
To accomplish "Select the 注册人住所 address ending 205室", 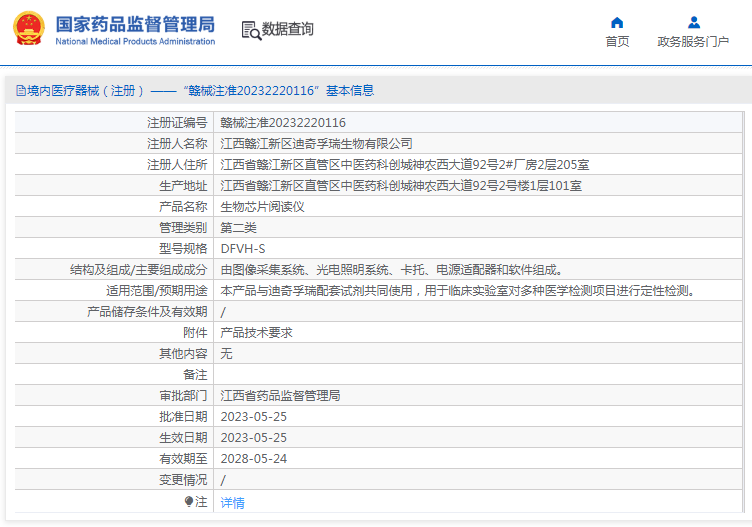I will pos(405,165).
